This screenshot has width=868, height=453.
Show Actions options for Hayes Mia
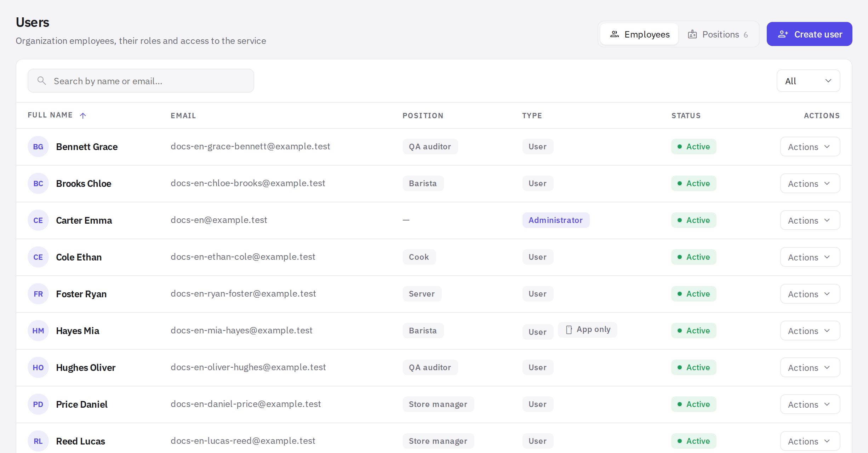(x=810, y=331)
